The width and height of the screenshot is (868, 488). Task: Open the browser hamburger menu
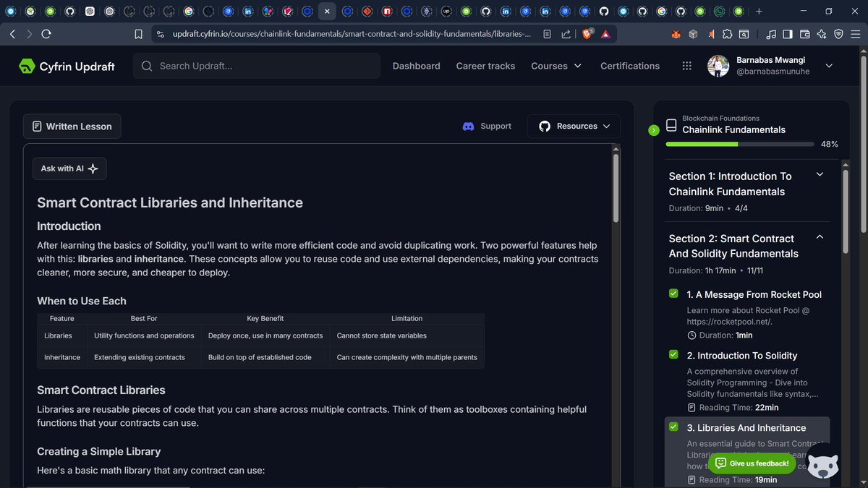pos(856,34)
